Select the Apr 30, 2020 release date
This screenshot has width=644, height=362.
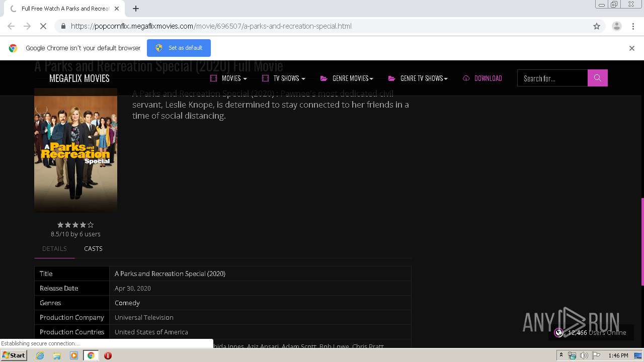click(x=133, y=288)
